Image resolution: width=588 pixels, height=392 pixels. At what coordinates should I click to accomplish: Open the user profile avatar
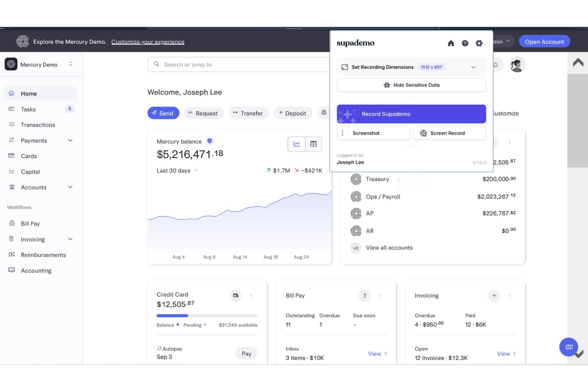[517, 64]
